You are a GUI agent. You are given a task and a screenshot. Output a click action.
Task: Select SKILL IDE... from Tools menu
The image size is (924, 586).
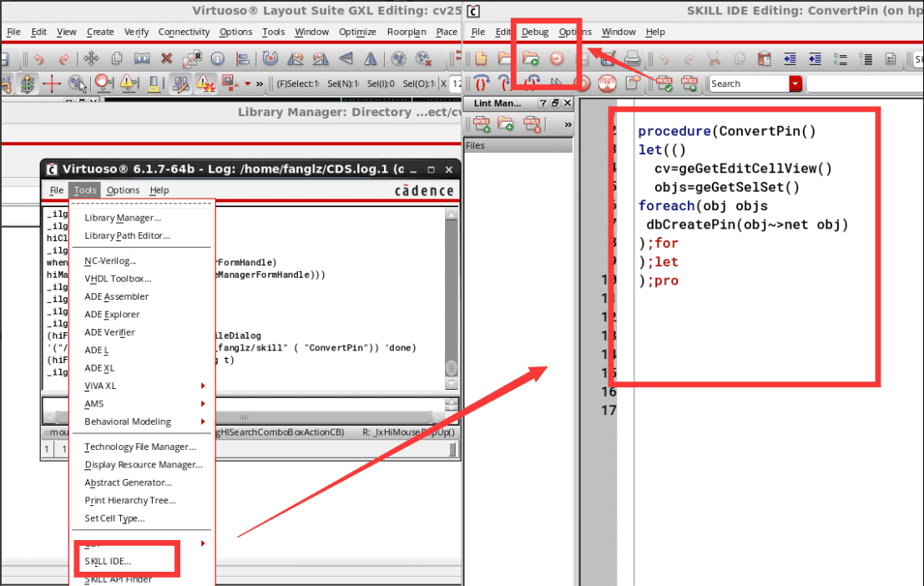pos(108,561)
